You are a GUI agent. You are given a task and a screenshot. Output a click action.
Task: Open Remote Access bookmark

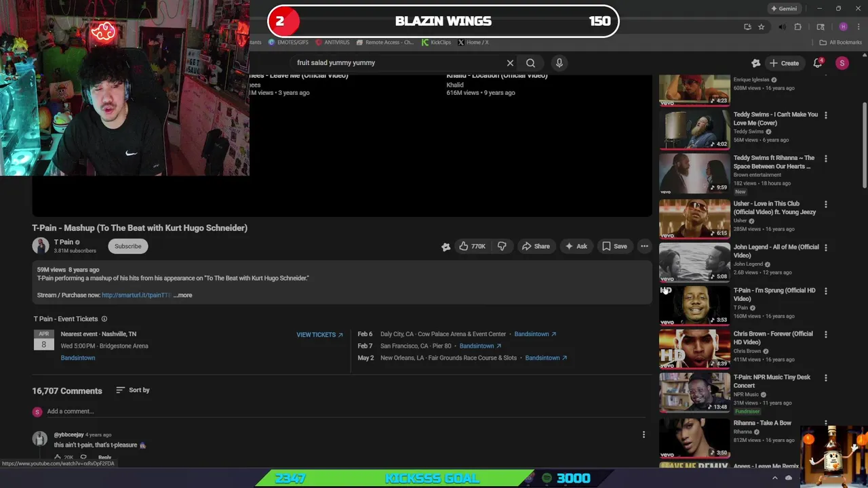pyautogui.click(x=384, y=42)
